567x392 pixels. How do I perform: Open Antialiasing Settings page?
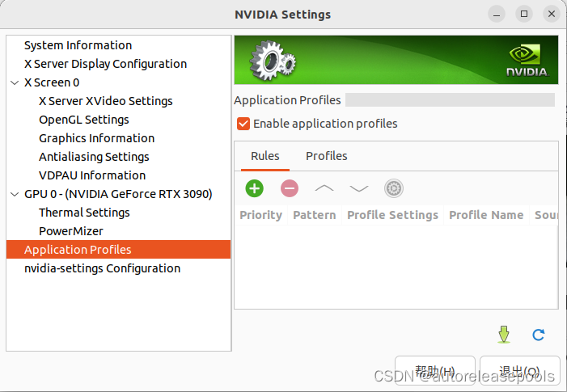tap(94, 157)
